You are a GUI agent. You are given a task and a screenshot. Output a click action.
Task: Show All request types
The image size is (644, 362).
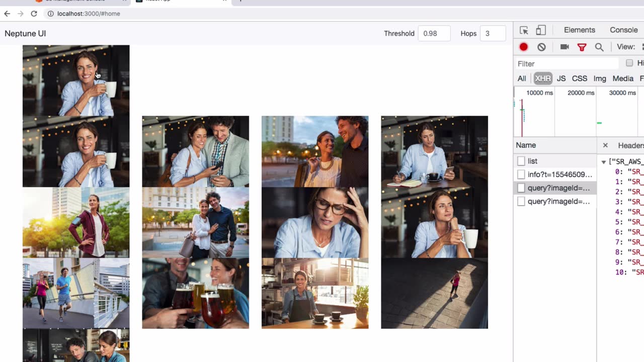(522, 78)
